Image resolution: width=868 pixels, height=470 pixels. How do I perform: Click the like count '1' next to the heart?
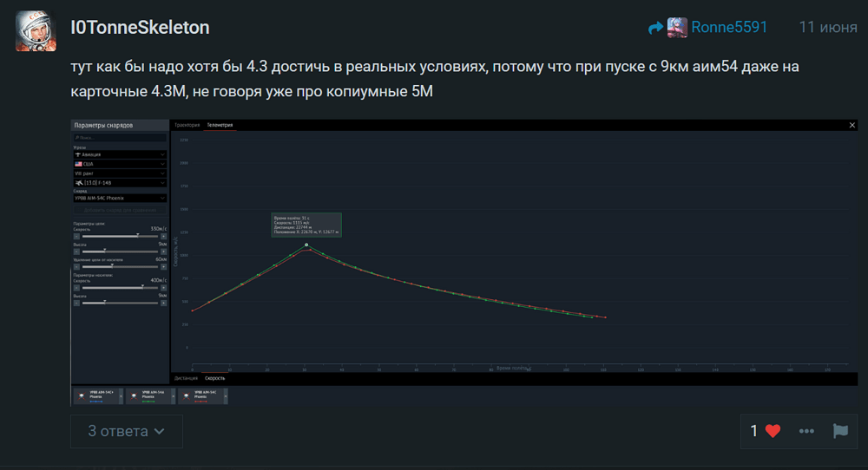click(753, 431)
